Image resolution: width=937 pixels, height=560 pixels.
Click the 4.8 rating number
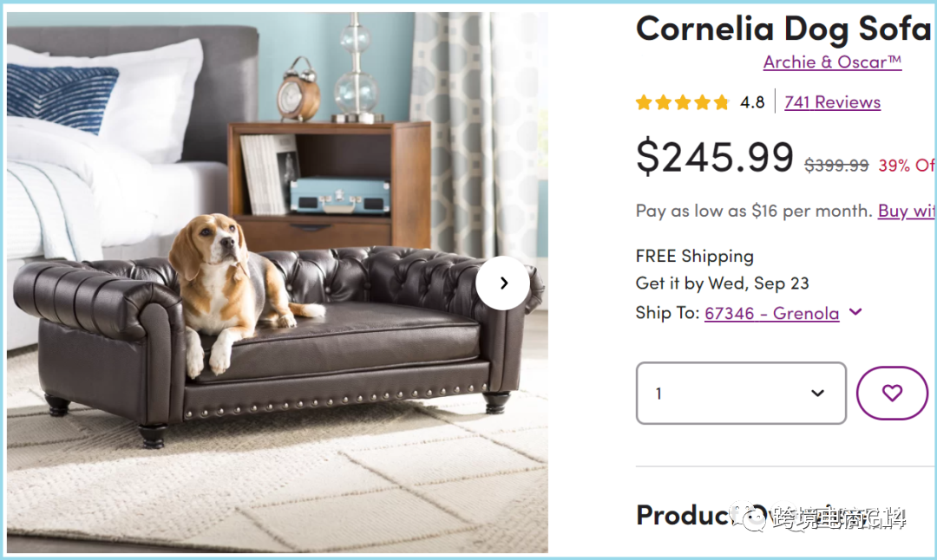[752, 102]
